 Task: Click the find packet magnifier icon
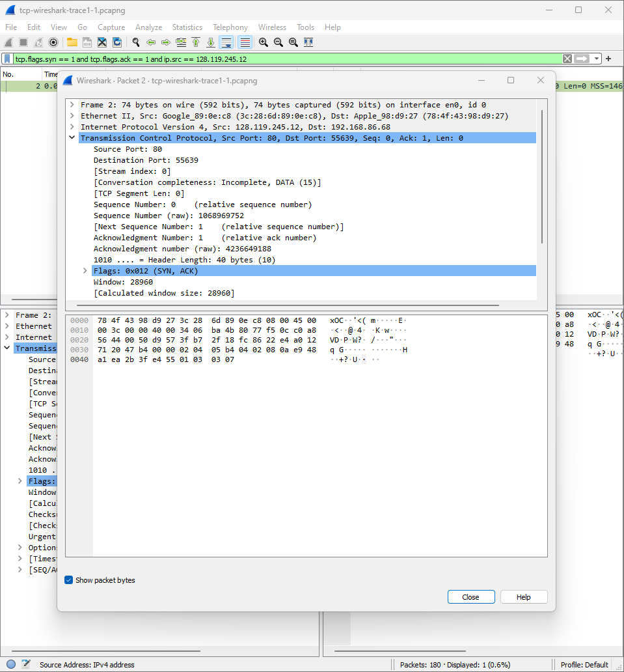point(136,42)
